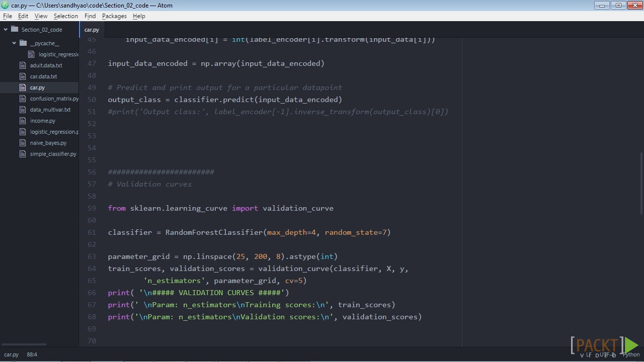Click the adult.data.txt file icon

tap(22, 65)
